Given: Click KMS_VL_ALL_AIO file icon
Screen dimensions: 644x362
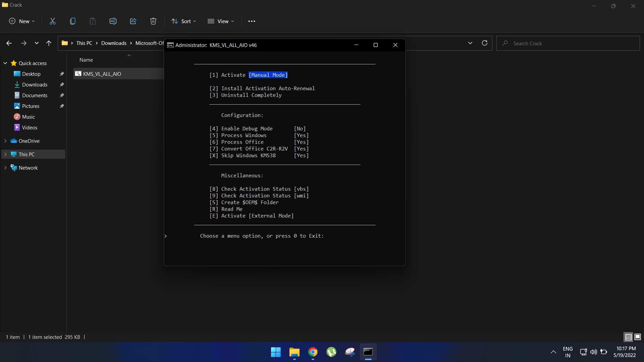Looking at the screenshot, I should (x=78, y=73).
